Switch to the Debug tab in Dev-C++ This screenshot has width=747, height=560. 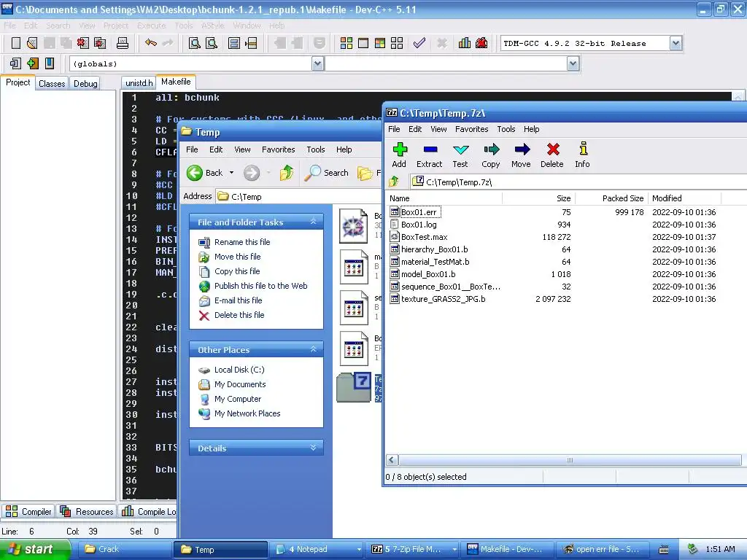85,83
